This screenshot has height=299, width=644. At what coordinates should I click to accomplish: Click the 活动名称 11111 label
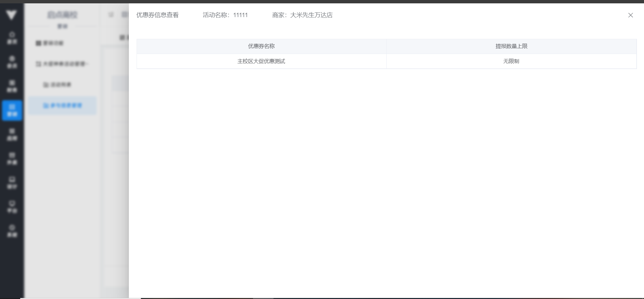pyautogui.click(x=225, y=15)
